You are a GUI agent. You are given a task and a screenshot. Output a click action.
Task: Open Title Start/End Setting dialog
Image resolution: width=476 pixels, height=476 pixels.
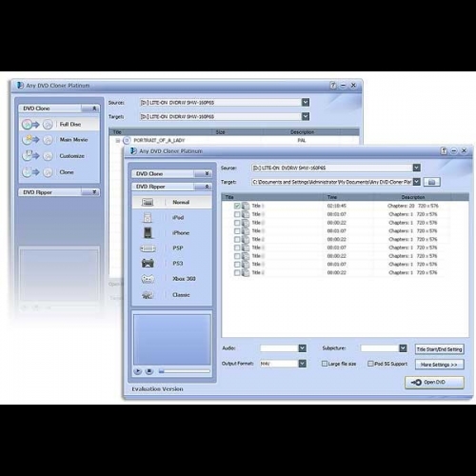tap(440, 349)
